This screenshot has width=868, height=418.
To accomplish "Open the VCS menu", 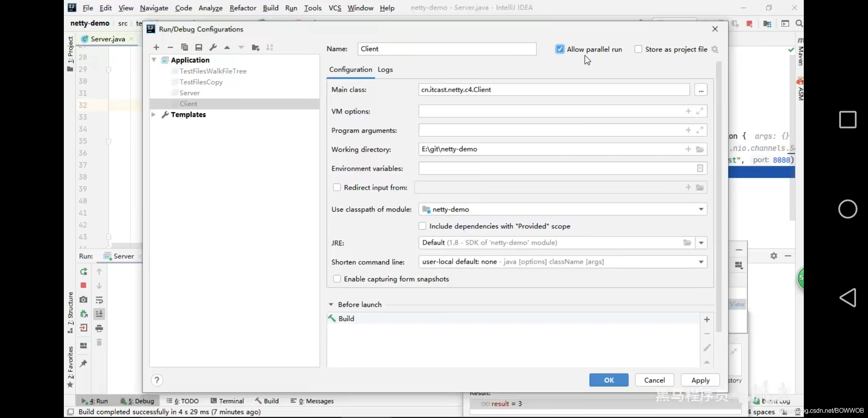I will [x=335, y=8].
